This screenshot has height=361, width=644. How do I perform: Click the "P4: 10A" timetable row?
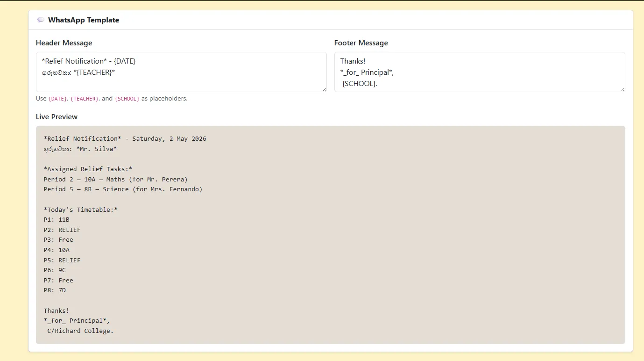click(57, 250)
